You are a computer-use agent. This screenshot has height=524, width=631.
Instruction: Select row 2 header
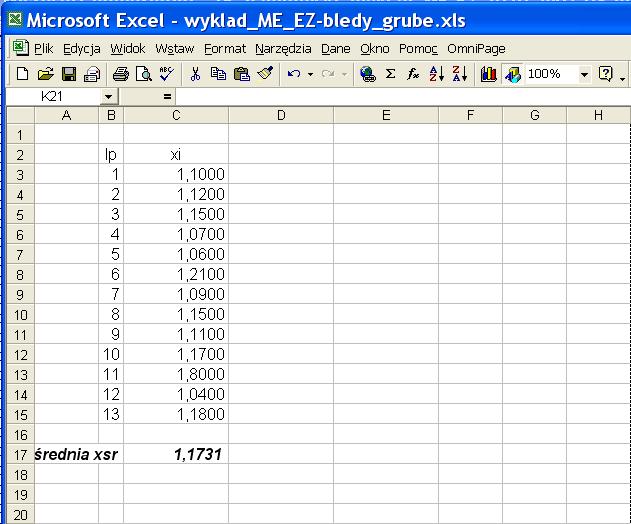[21, 155]
